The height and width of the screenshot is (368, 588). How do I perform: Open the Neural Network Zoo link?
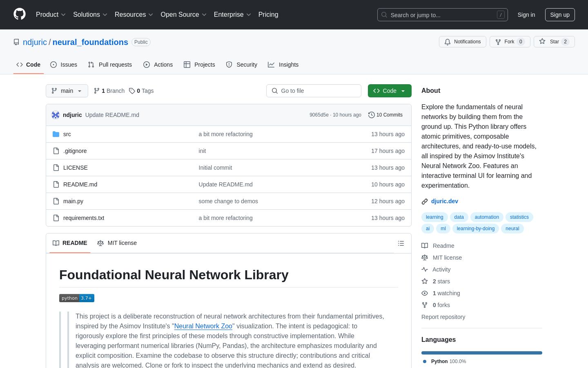pyautogui.click(x=203, y=326)
